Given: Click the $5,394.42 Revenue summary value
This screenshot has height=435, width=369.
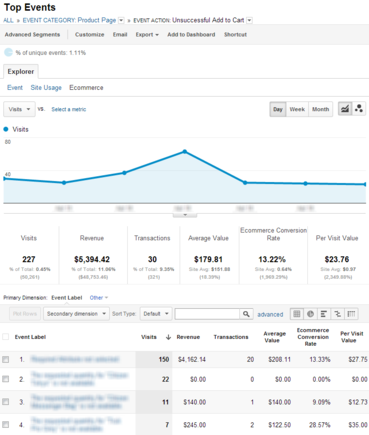Looking at the screenshot, I should (92, 259).
